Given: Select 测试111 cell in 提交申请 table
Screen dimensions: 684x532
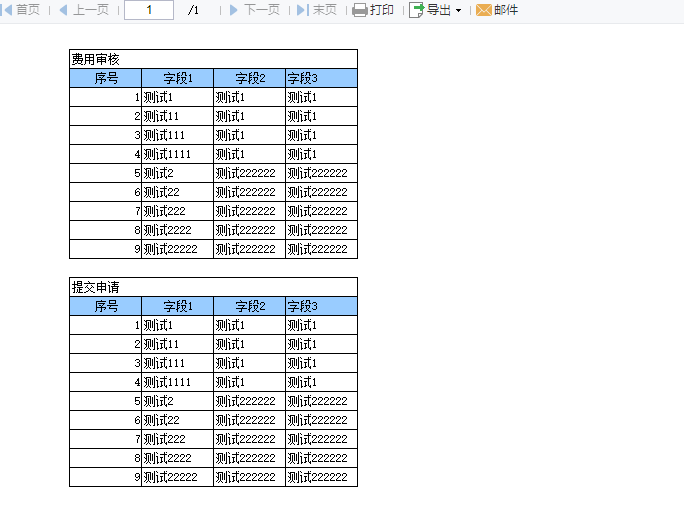Looking at the screenshot, I should [x=178, y=363].
